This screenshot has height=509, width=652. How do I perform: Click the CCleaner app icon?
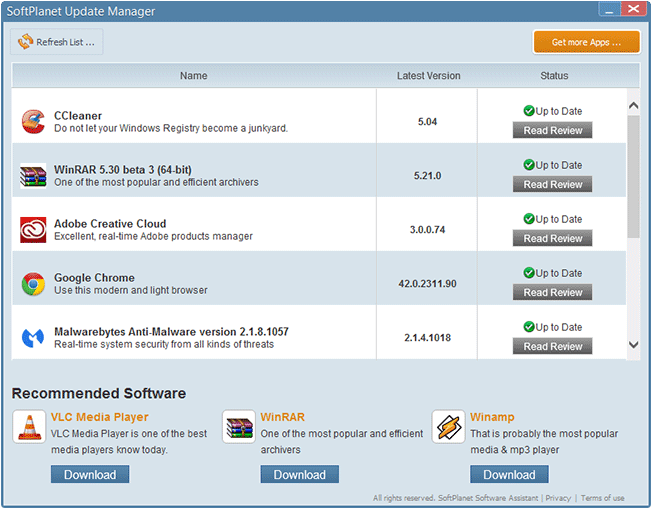click(x=33, y=121)
